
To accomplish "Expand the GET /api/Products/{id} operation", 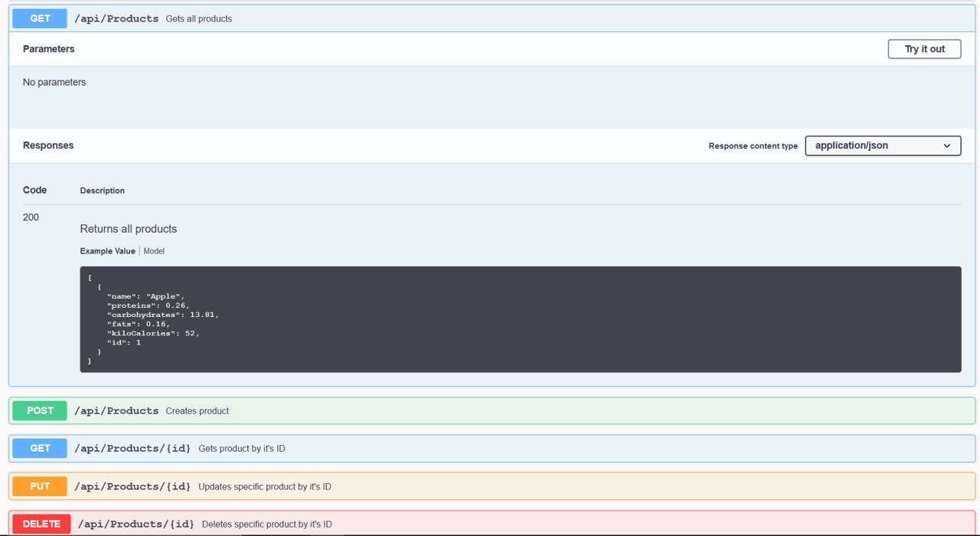I will (492, 448).
